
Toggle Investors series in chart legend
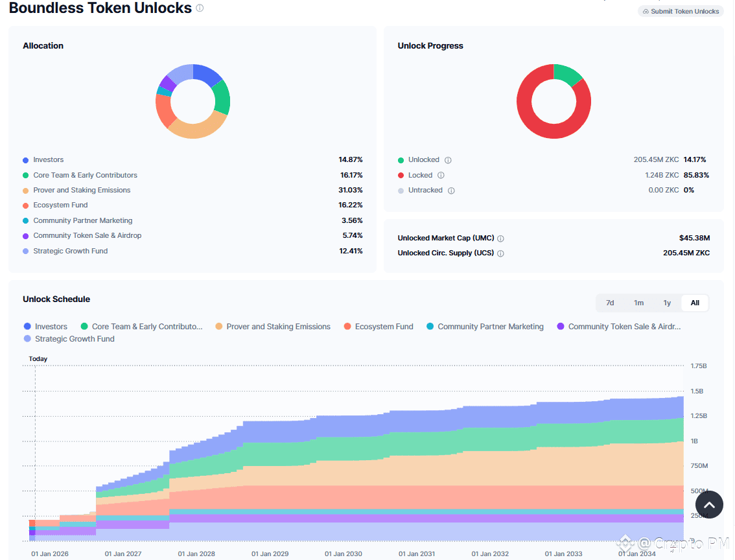coord(45,327)
